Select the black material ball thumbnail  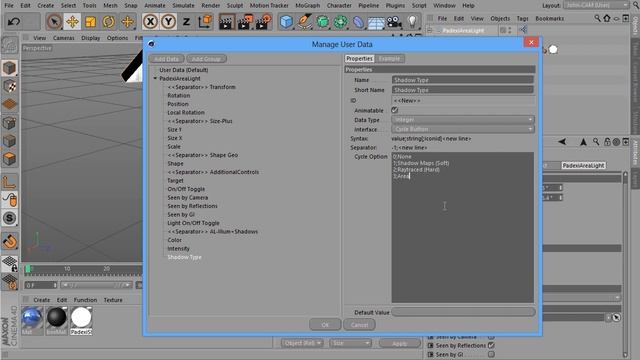(56, 318)
